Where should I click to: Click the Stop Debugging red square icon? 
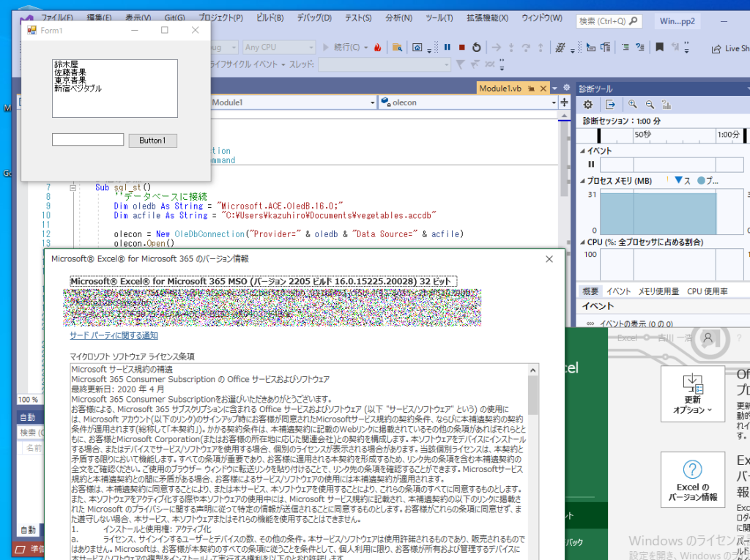461,48
